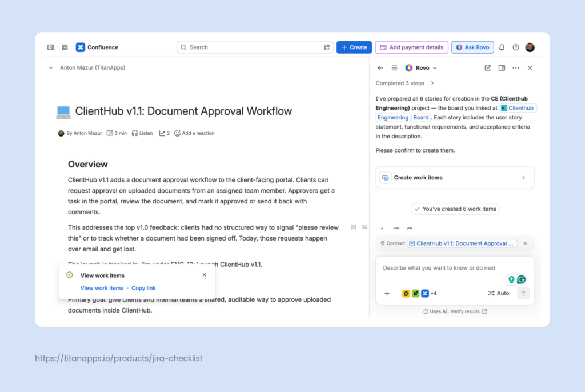Open the user profile avatar

coord(530,47)
